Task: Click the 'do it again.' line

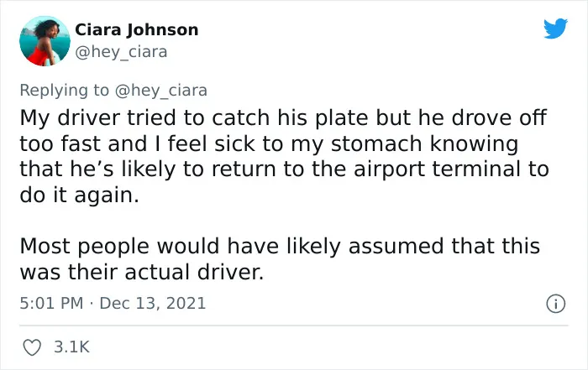Action: [79, 195]
